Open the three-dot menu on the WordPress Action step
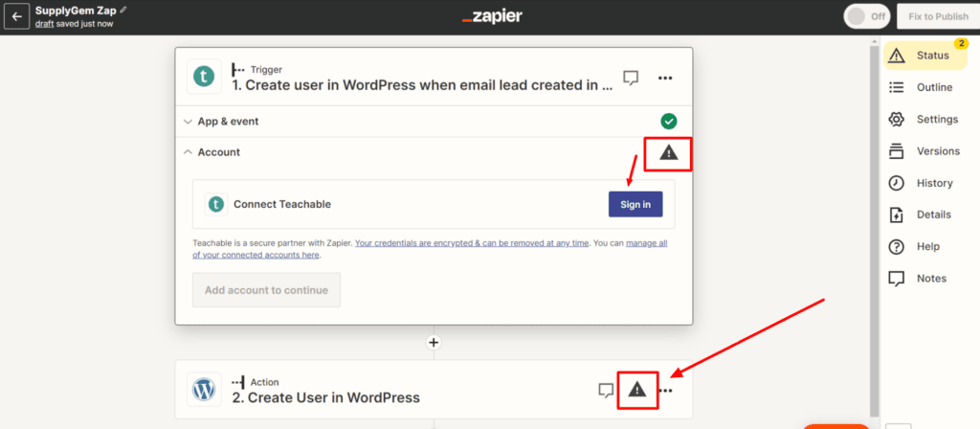 pyautogui.click(x=666, y=391)
